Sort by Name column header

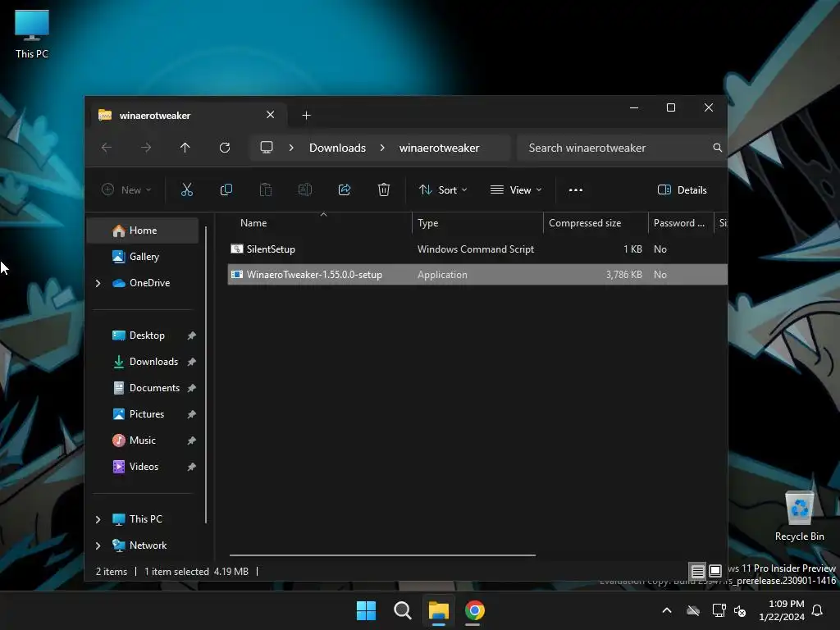tap(321, 223)
